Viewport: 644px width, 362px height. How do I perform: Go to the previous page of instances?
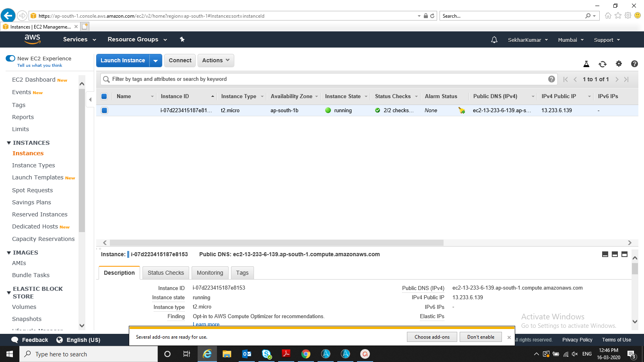[x=575, y=79]
